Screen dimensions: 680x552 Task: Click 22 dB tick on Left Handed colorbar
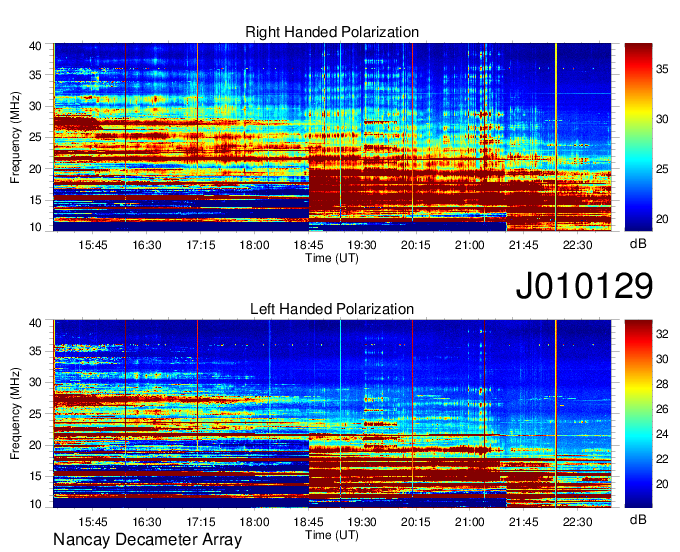[x=662, y=459]
